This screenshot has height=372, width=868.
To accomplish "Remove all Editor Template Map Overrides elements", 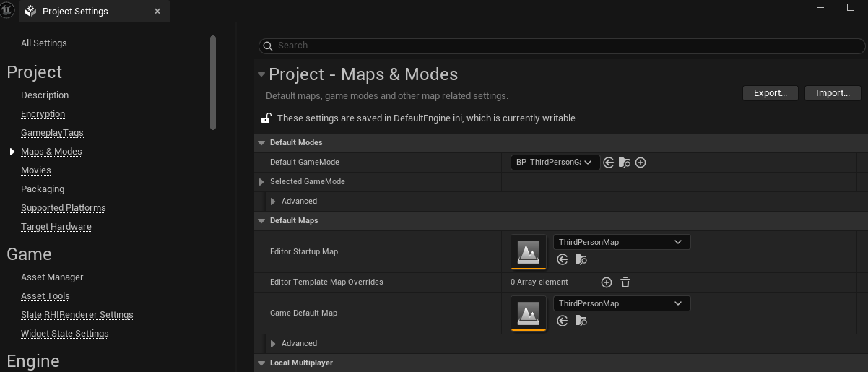I will click(625, 282).
